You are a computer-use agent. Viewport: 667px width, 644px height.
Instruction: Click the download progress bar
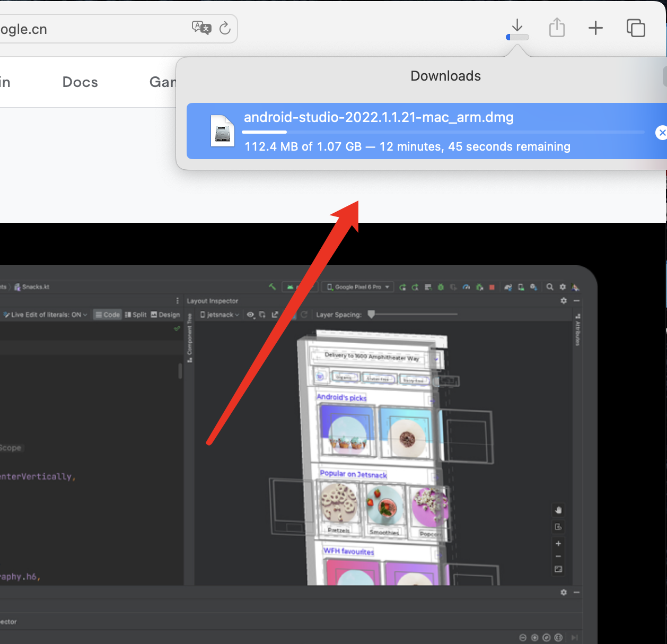coord(443,132)
